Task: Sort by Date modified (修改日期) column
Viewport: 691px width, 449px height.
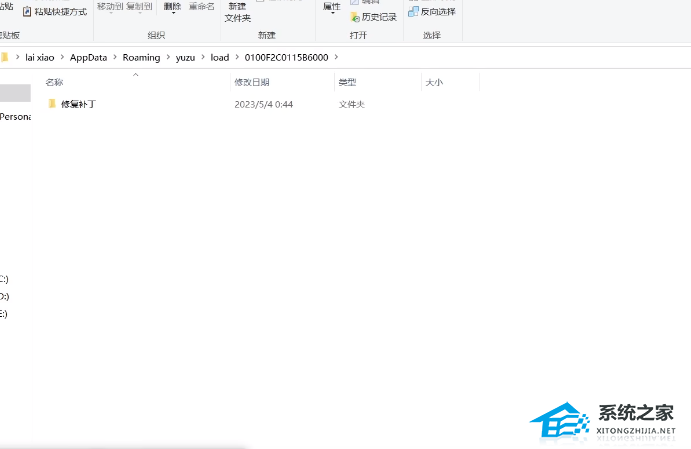Action: click(251, 82)
